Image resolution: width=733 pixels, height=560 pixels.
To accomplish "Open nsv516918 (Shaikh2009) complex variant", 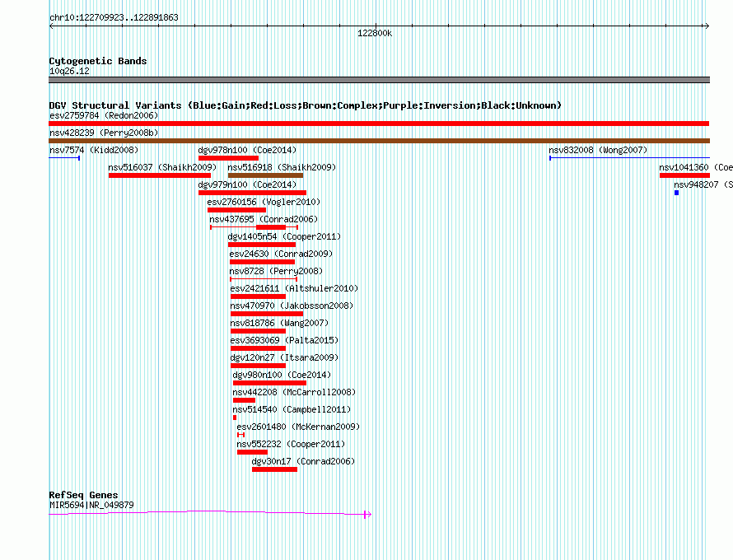I will (x=265, y=175).
